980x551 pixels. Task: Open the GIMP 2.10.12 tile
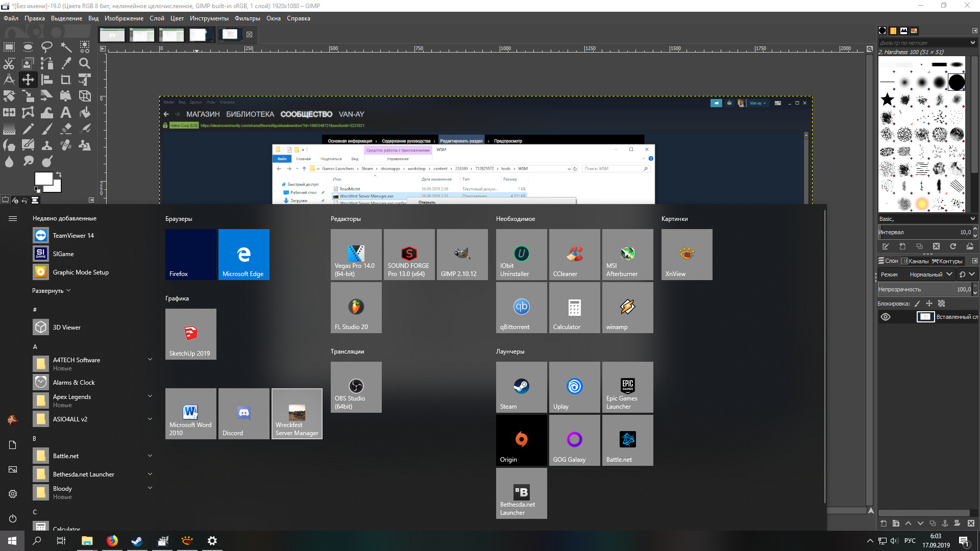(x=462, y=255)
